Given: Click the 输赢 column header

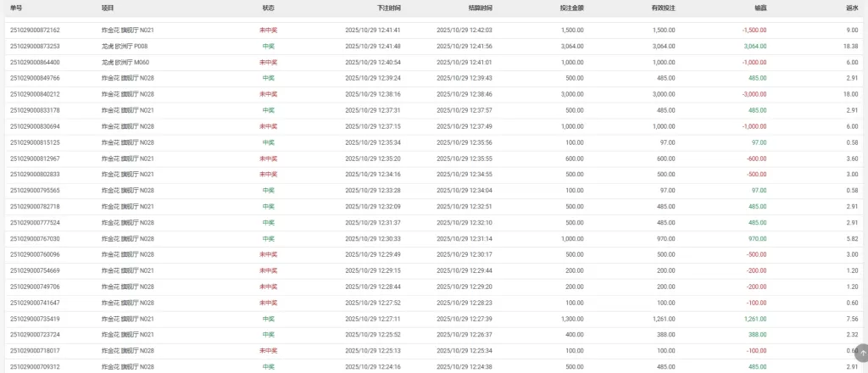Looking at the screenshot, I should [x=760, y=7].
